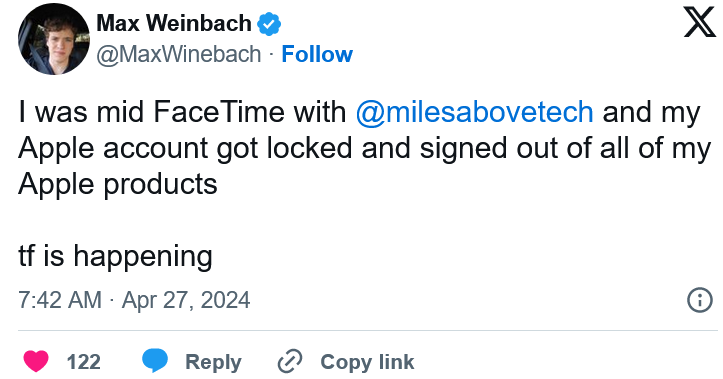Like the tweet with the heart icon
Viewport: 723px width, 379px height.
point(36,361)
